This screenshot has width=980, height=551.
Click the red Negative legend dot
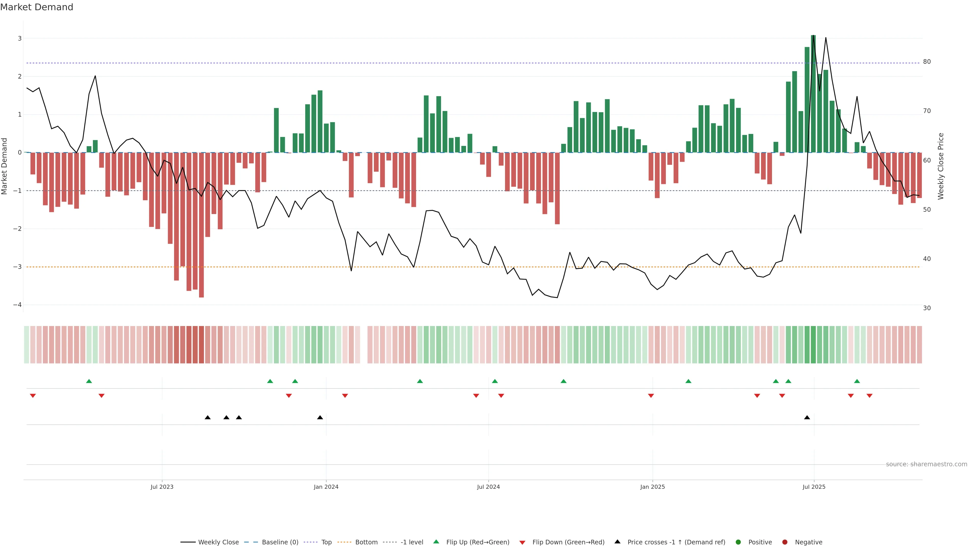(x=785, y=542)
